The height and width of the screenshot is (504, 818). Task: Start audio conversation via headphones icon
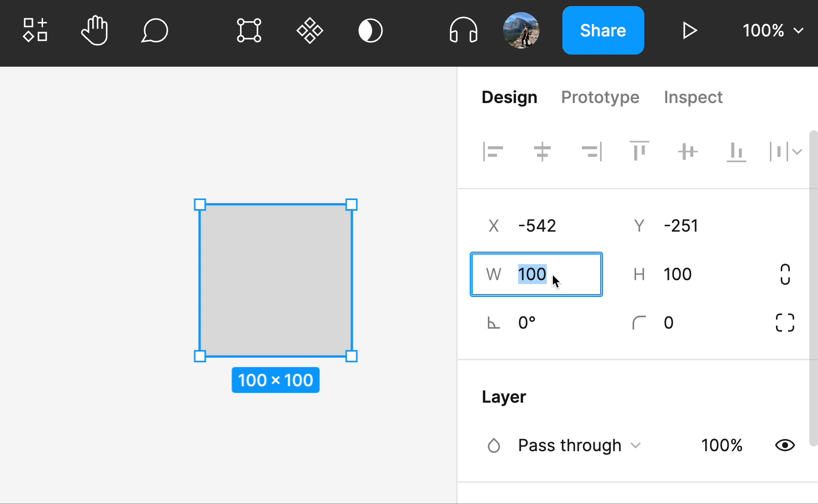(464, 30)
